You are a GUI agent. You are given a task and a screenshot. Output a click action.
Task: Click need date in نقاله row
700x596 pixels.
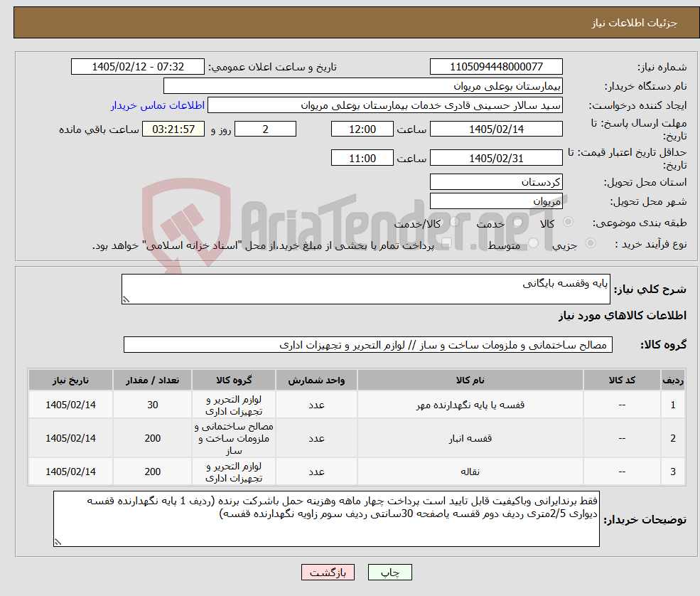pos(70,472)
